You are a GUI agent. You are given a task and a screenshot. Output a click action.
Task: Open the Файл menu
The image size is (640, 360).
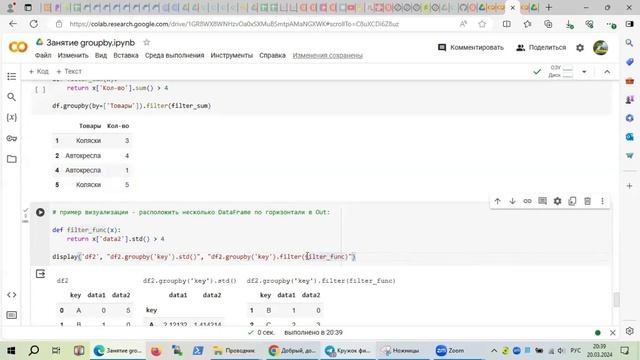pyautogui.click(x=43, y=56)
